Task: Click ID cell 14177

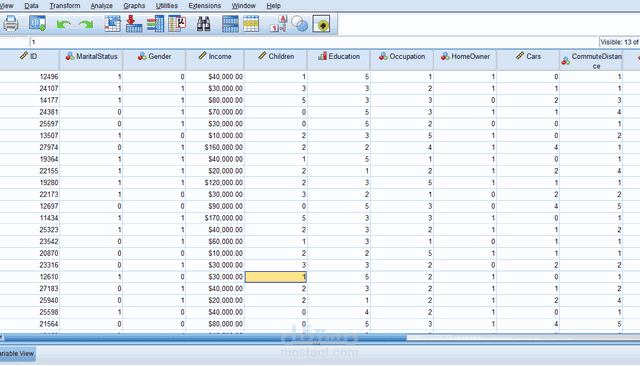Action: click(29, 100)
